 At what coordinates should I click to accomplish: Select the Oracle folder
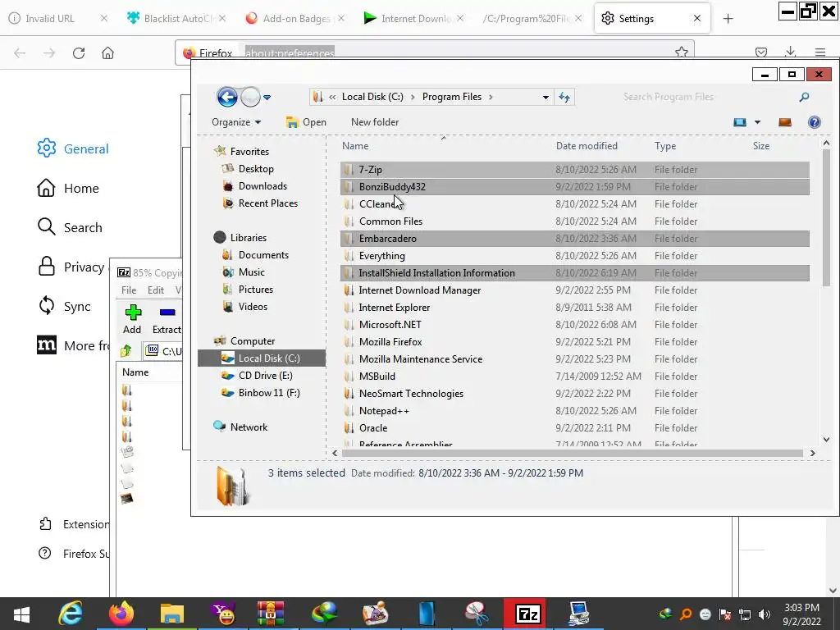[574, 428]
